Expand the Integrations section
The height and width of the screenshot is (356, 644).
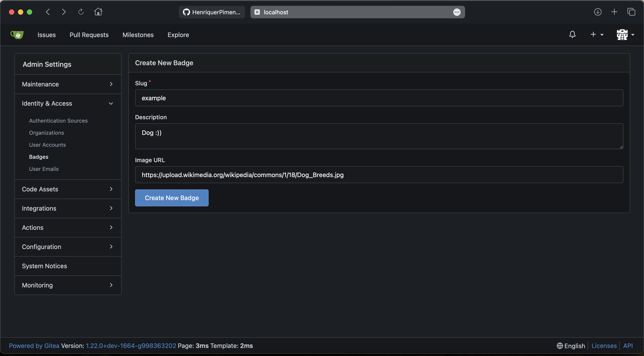(68, 208)
